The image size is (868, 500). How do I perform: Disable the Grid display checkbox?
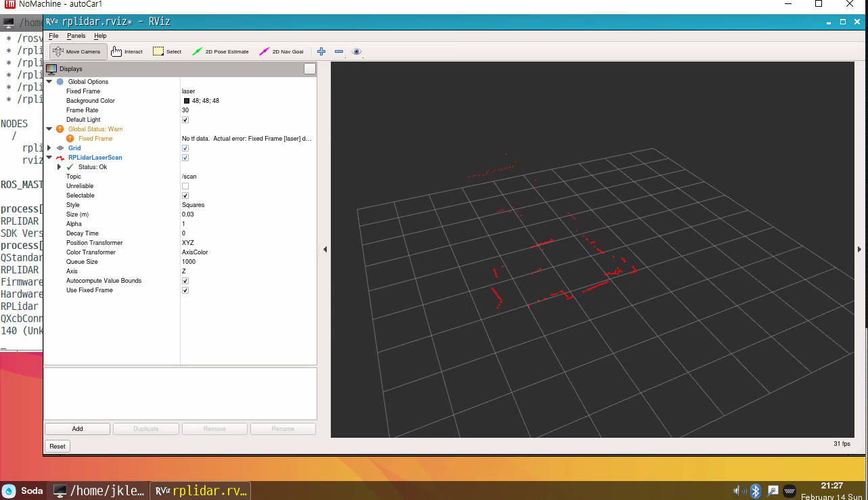click(x=185, y=148)
